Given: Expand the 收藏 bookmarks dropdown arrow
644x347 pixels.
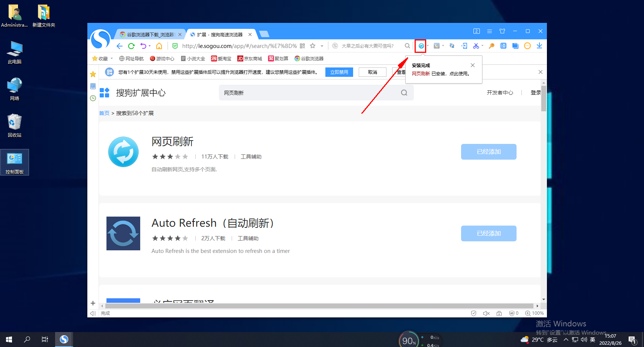Looking at the screenshot, I should (112, 58).
